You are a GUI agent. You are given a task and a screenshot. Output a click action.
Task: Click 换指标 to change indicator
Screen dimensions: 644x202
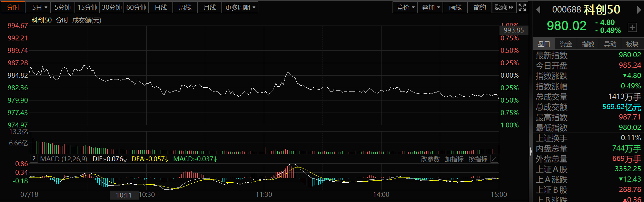coord(478,159)
